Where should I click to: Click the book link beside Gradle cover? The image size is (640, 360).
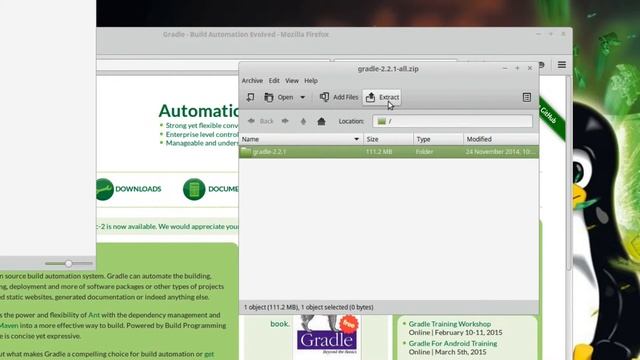280,324
